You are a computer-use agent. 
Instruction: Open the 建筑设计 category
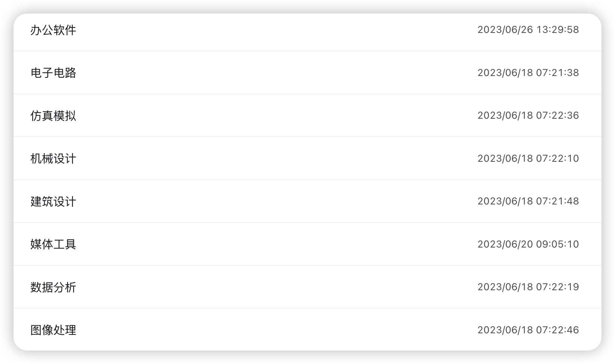pyautogui.click(x=53, y=201)
